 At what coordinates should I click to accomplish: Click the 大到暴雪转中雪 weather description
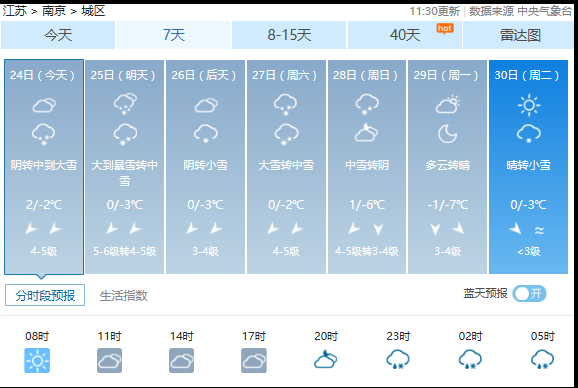(124, 173)
